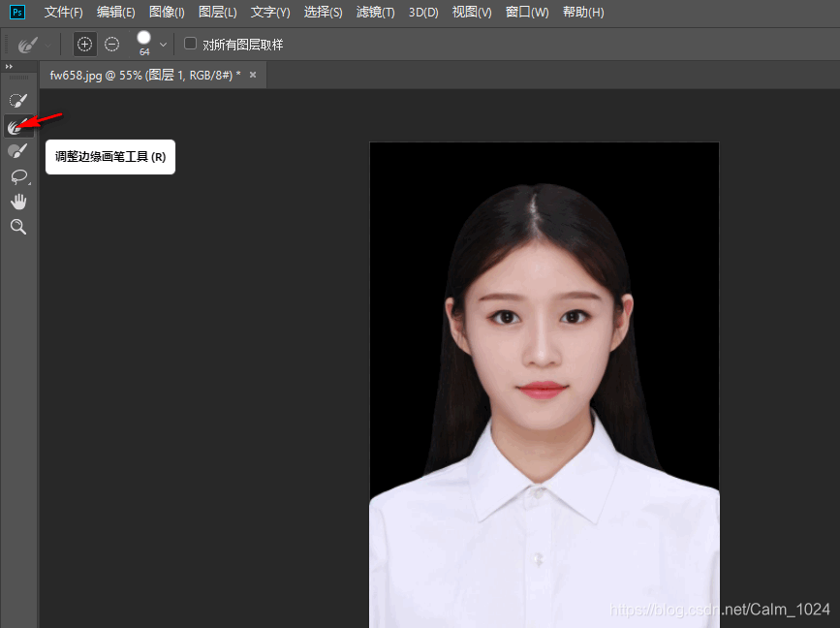This screenshot has height=628, width=840.
Task: Select the Lasso tool
Action: point(18,176)
